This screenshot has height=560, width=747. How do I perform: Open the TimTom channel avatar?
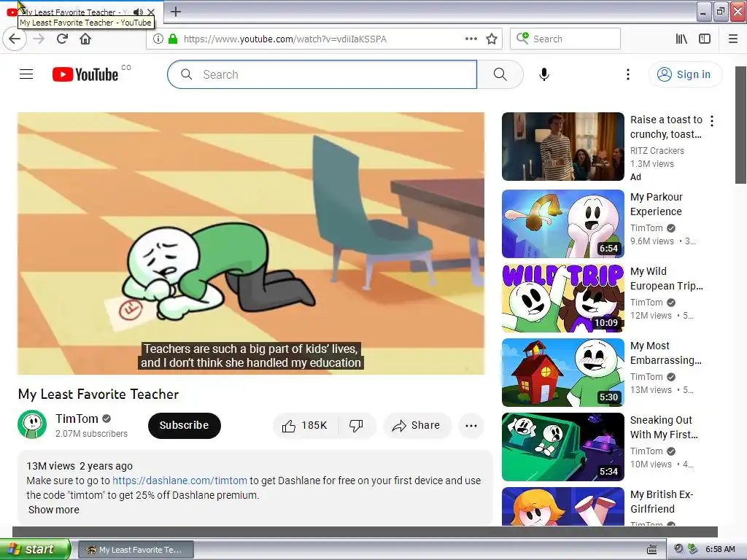[32, 424]
